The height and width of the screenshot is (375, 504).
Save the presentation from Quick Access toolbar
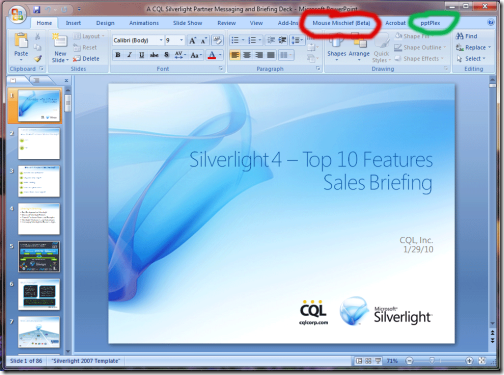(x=37, y=10)
